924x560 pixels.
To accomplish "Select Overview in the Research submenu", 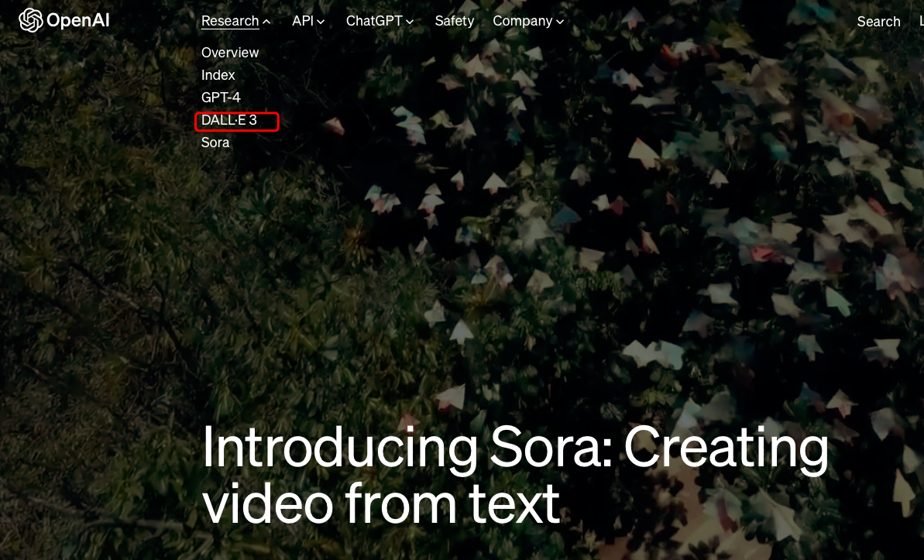I will click(x=230, y=53).
